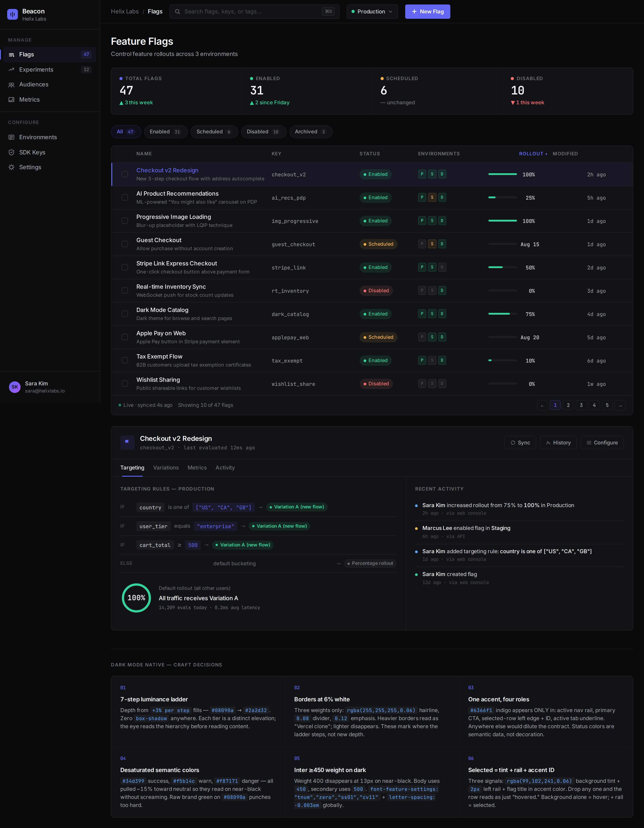Click the D environment badge for img_progressive
This screenshot has width=644, height=828.
[442, 221]
